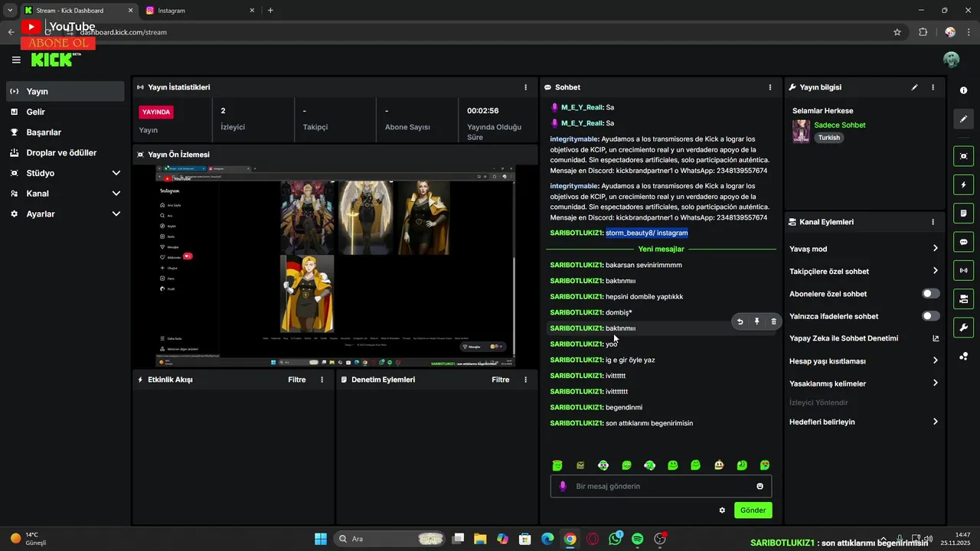Open browser extensions puzzle icon
Screen dimensions: 980x551
click(x=923, y=32)
